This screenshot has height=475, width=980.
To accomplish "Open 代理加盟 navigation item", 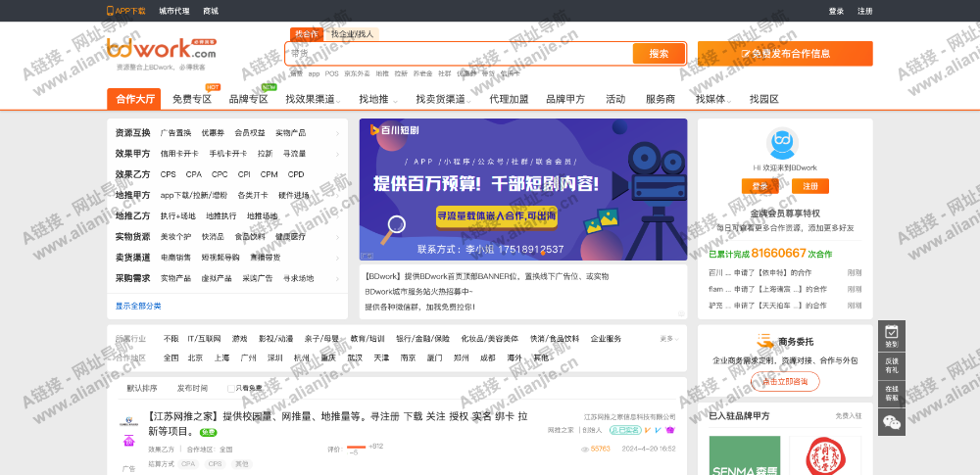I will (509, 99).
